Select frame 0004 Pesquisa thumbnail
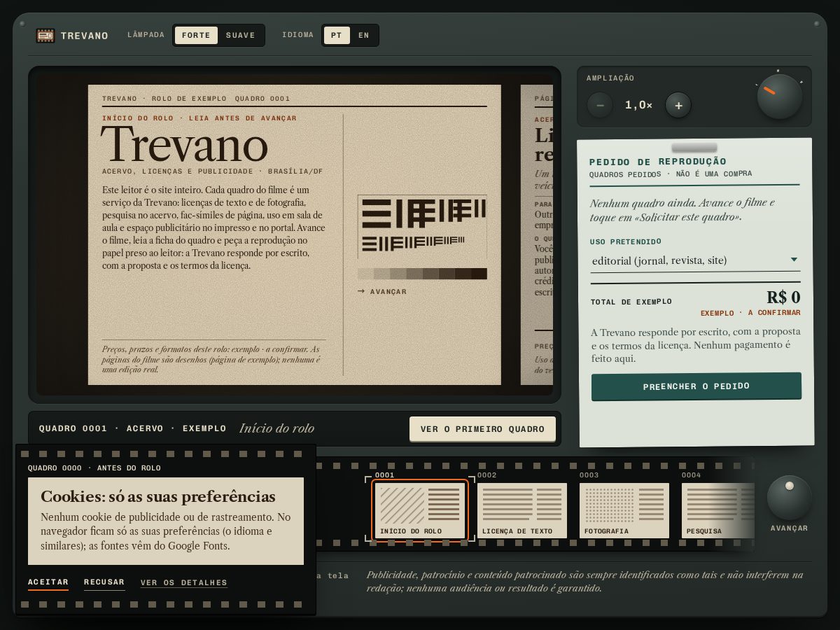The image size is (840, 630). [718, 510]
